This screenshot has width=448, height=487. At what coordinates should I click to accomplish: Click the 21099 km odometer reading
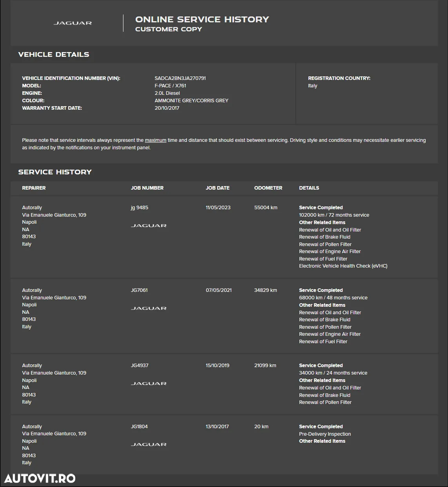(265, 366)
